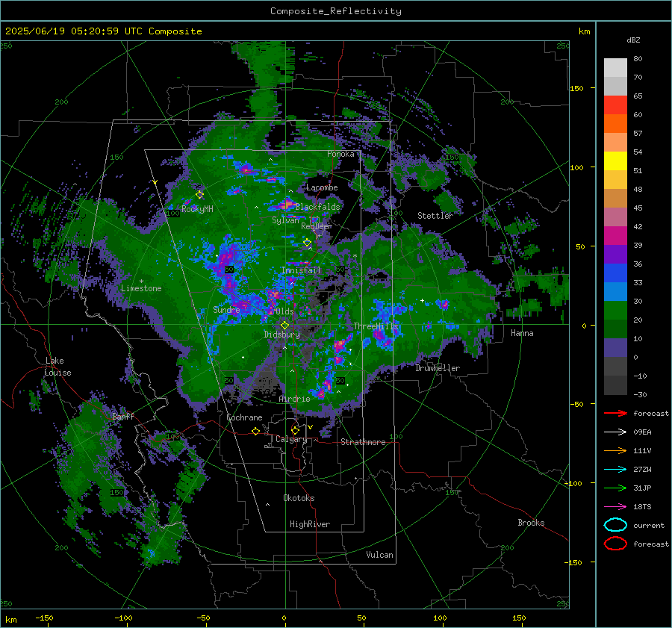Click the yellow diamond marker near Cochrane
The width and height of the screenshot is (672, 628).
pos(256,432)
